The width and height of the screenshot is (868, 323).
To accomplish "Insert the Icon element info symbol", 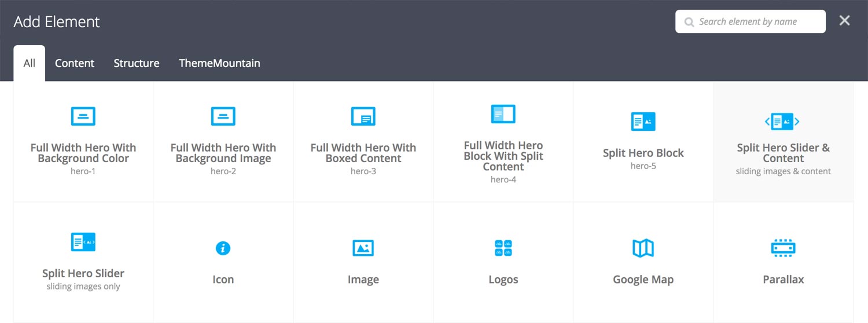I will [223, 248].
